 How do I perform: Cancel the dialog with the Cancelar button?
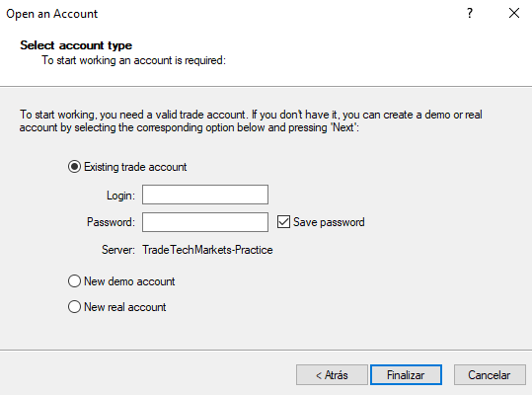[490, 375]
